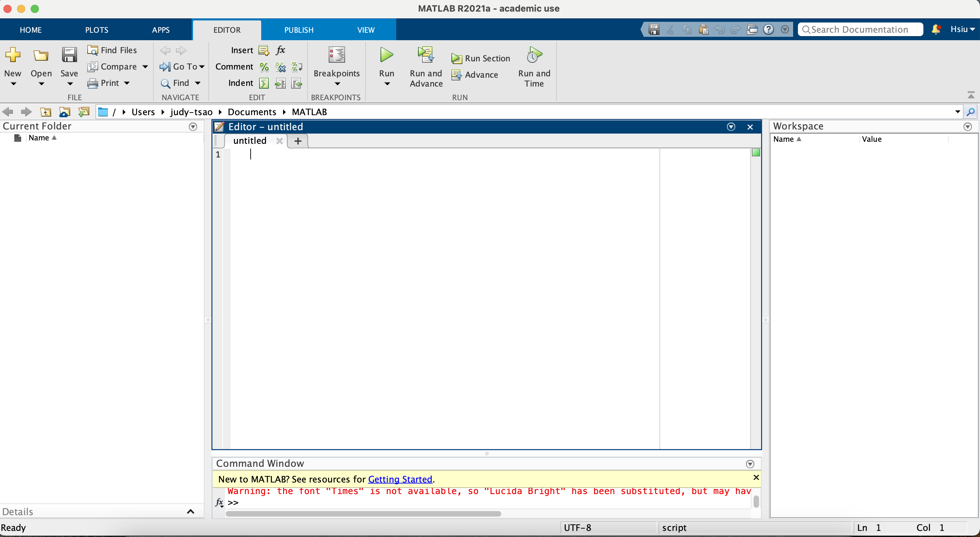Image resolution: width=980 pixels, height=537 pixels.
Task: Open Command Window actions menu
Action: click(750, 464)
